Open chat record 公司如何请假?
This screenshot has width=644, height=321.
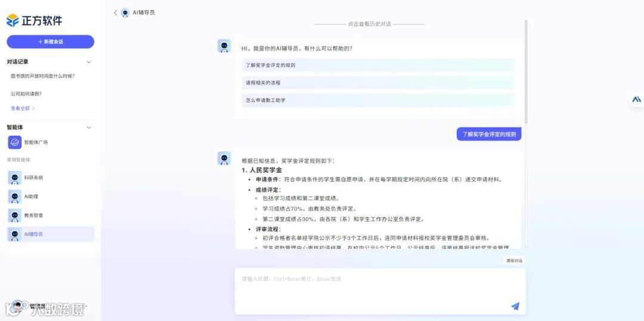tap(26, 94)
